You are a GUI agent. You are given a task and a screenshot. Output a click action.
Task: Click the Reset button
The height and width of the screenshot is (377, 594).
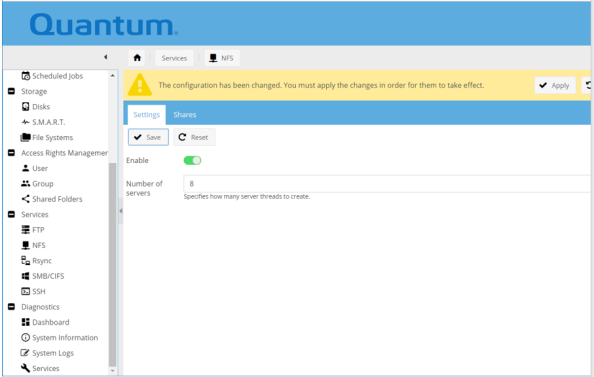pos(194,137)
